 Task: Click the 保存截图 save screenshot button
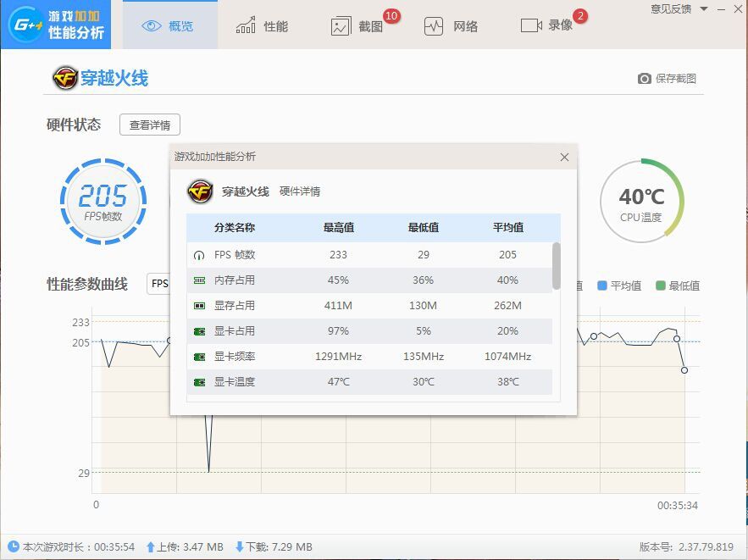(667, 78)
